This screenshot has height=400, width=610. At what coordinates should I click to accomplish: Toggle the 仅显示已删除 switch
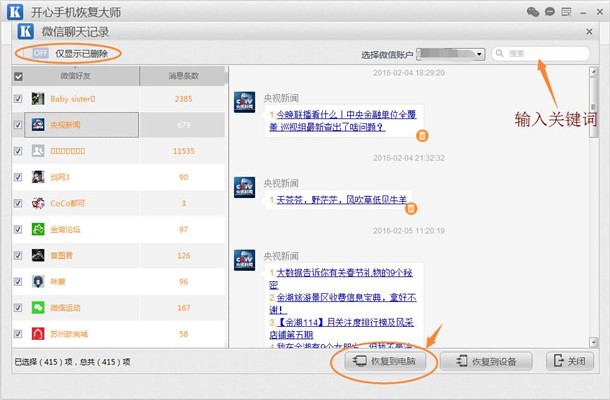(x=40, y=53)
